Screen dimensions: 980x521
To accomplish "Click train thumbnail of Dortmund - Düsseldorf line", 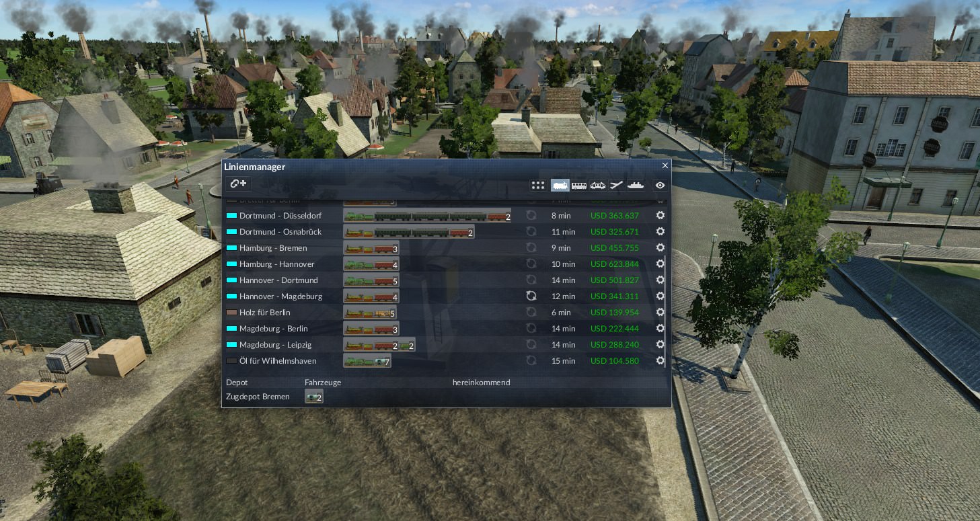I will (x=427, y=216).
